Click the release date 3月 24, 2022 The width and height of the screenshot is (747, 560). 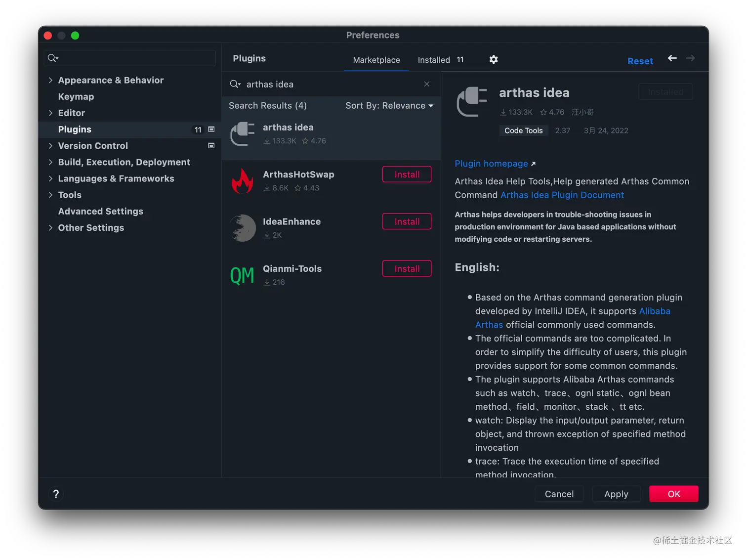pyautogui.click(x=606, y=130)
